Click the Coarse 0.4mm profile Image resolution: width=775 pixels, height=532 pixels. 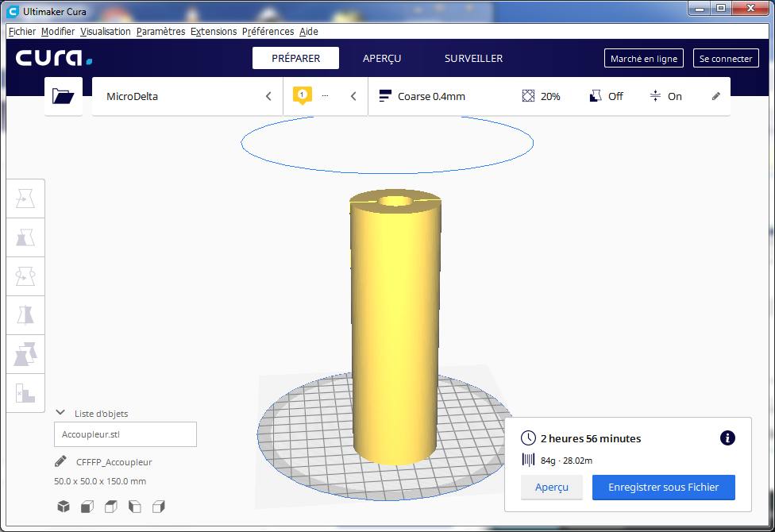coord(422,96)
